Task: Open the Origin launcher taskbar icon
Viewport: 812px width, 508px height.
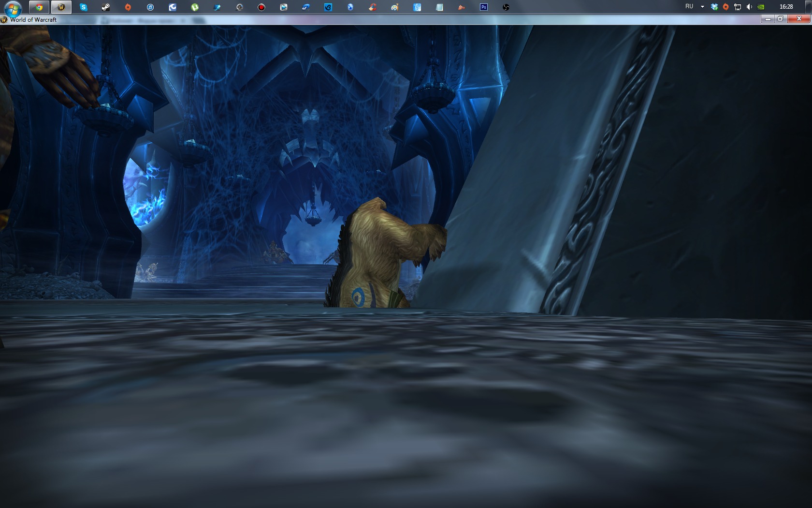Action: [x=128, y=7]
